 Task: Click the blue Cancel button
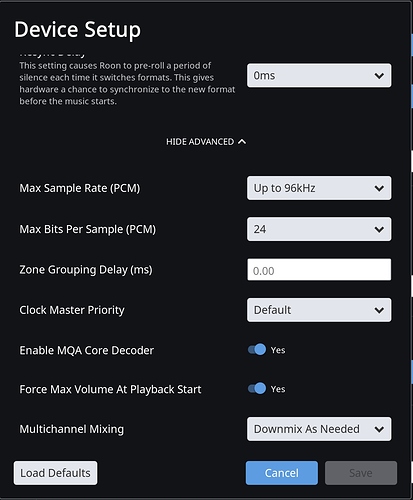(282, 473)
